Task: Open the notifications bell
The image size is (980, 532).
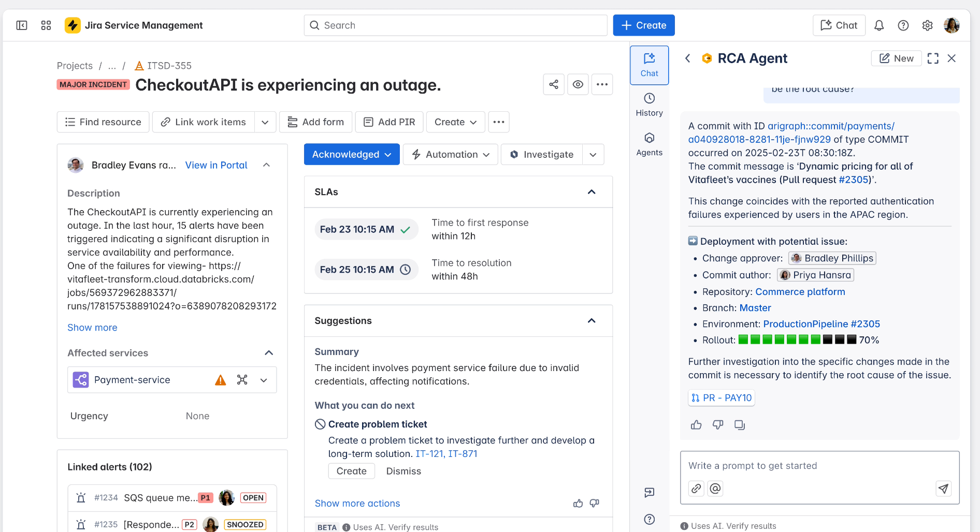Action: [x=879, y=25]
